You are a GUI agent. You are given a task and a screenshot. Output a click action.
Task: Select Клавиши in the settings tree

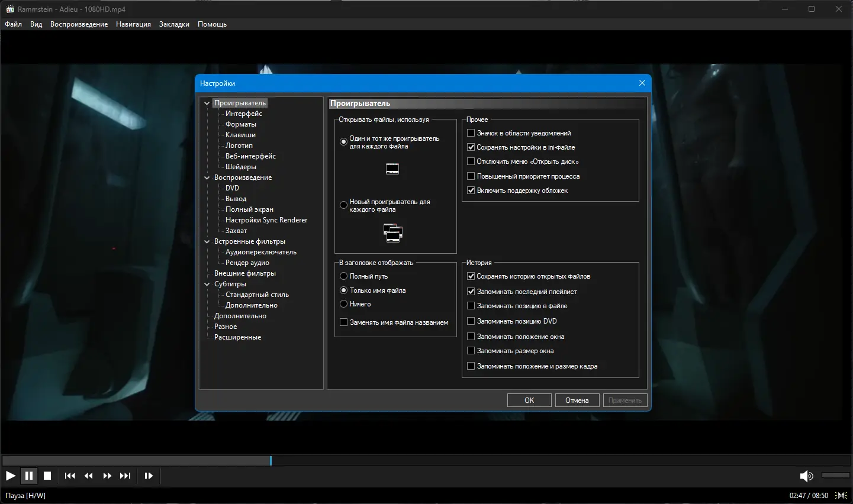tap(240, 135)
